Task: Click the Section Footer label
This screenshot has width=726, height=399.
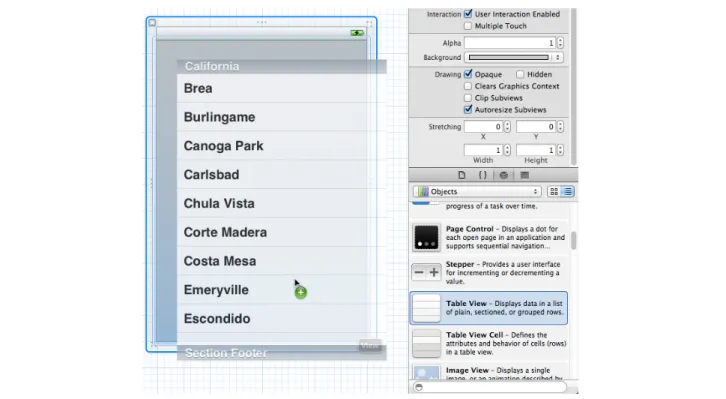Action: point(226,353)
